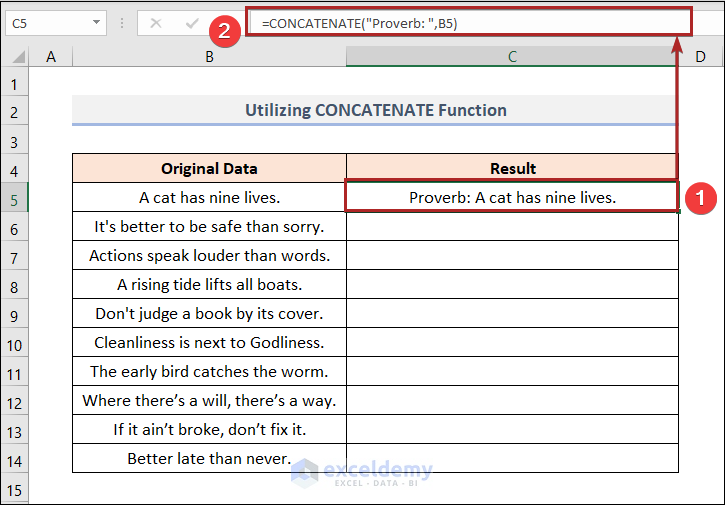
Task: Select row 5 header
Action: click(x=15, y=198)
